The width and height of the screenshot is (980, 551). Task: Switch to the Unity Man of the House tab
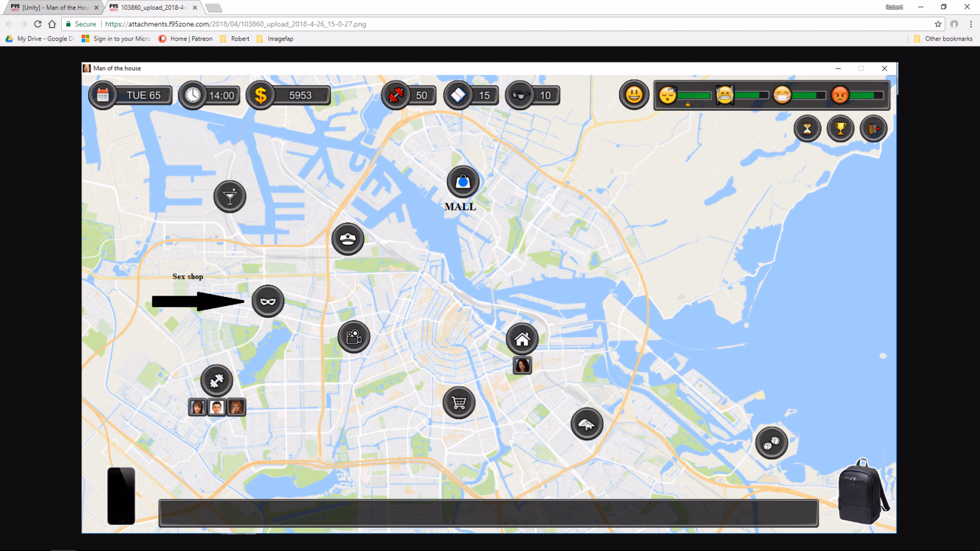tap(54, 7)
